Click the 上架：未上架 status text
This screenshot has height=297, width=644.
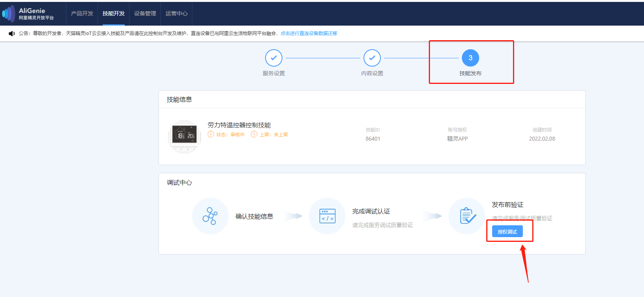pyautogui.click(x=274, y=135)
